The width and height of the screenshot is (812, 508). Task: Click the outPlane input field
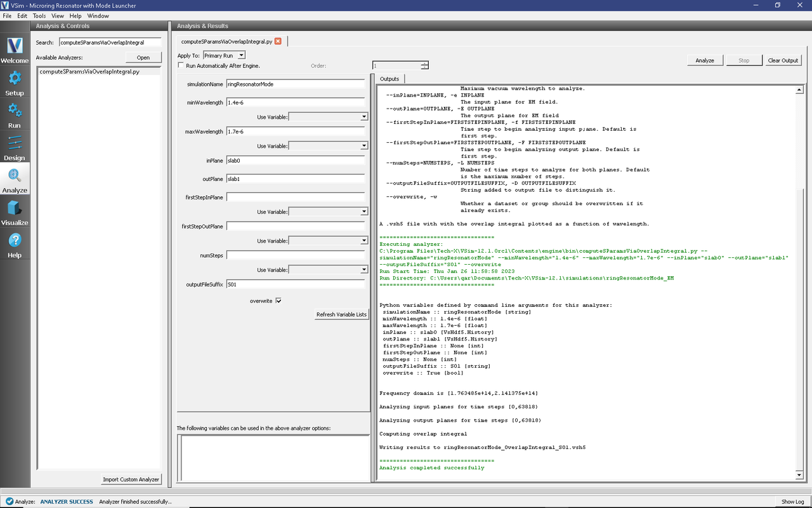[x=296, y=179]
